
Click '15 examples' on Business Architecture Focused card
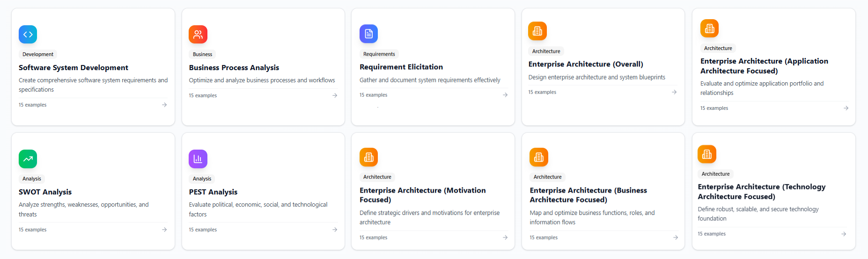(544, 237)
